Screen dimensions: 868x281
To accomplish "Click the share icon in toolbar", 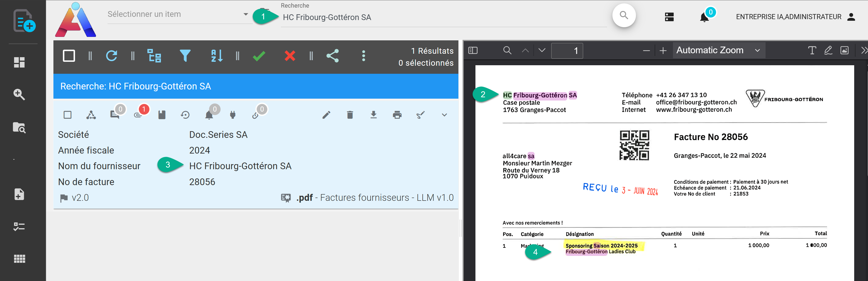I will click(332, 56).
